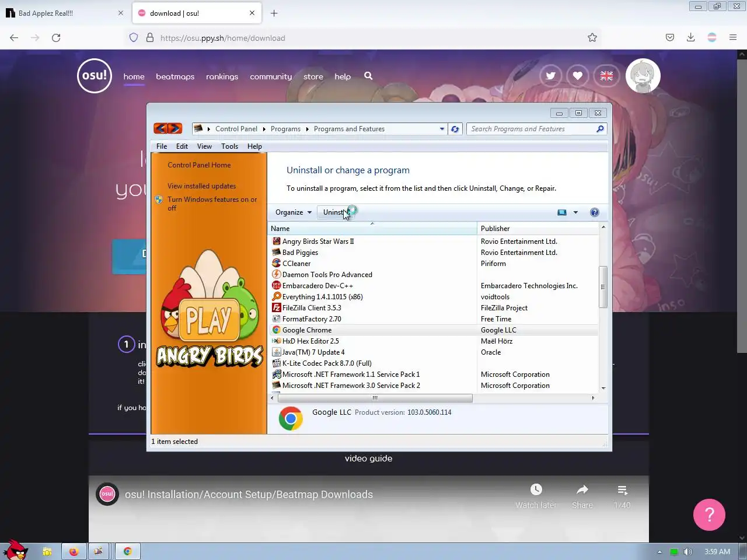Open Control Panel Home link

click(x=199, y=165)
